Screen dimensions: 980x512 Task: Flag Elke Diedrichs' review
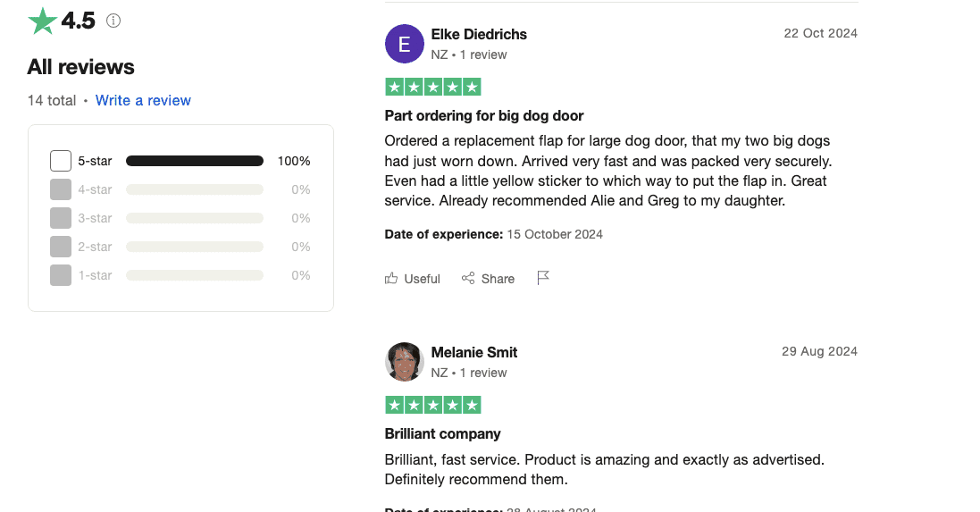(542, 278)
